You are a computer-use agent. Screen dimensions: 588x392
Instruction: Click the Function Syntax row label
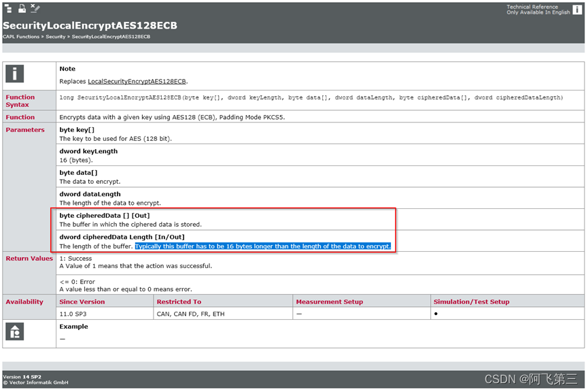click(x=20, y=101)
